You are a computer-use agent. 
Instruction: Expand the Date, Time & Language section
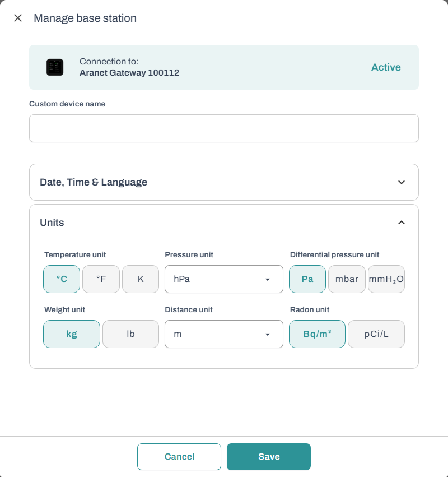pos(401,182)
